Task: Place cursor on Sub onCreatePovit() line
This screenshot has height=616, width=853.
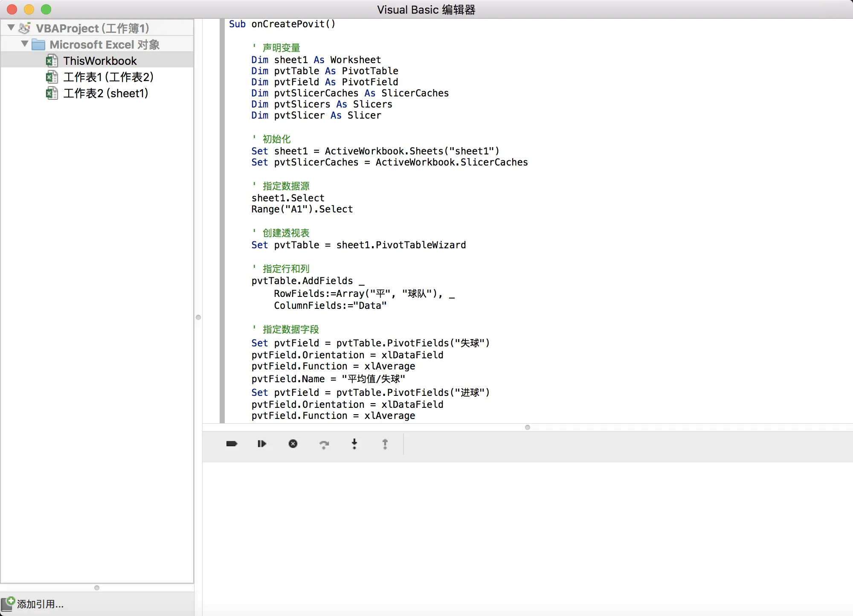Action: [x=293, y=24]
